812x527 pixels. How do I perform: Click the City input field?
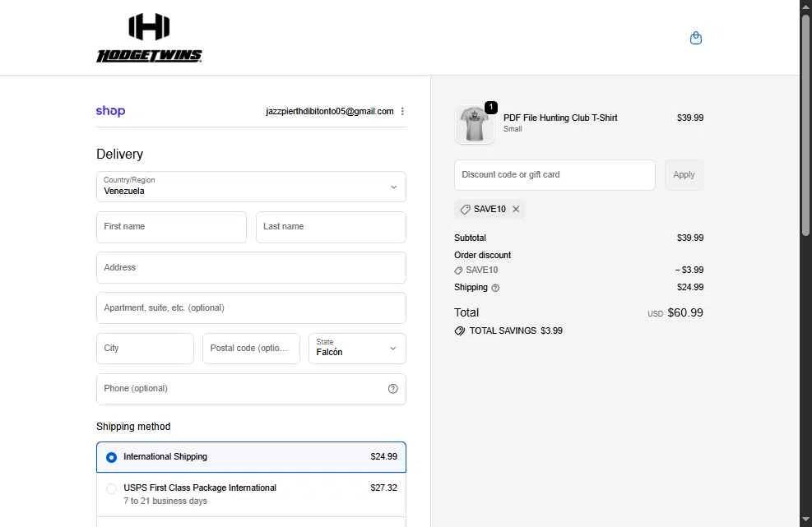pos(145,349)
